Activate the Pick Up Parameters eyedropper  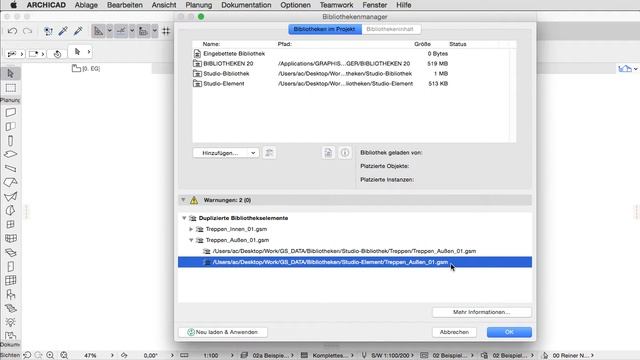tap(63, 31)
